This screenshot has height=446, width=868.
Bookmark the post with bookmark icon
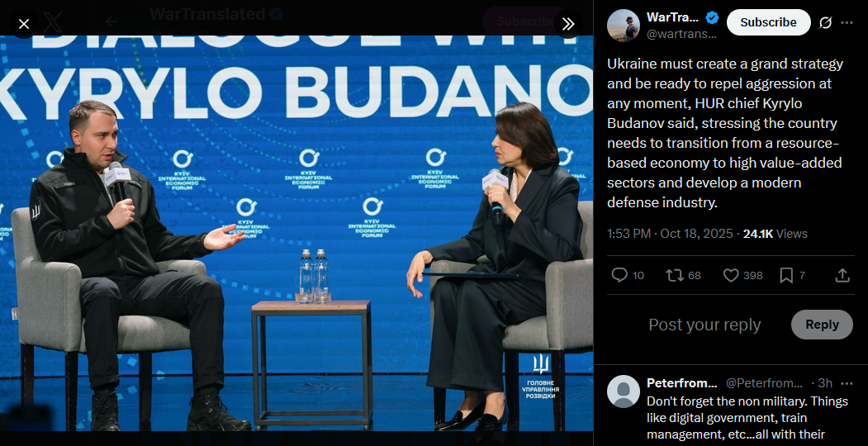tap(786, 275)
